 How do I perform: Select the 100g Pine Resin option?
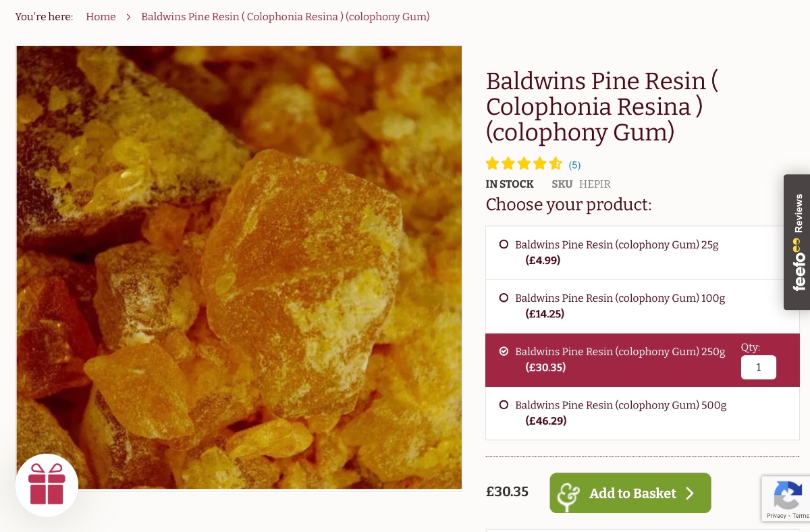[504, 298]
